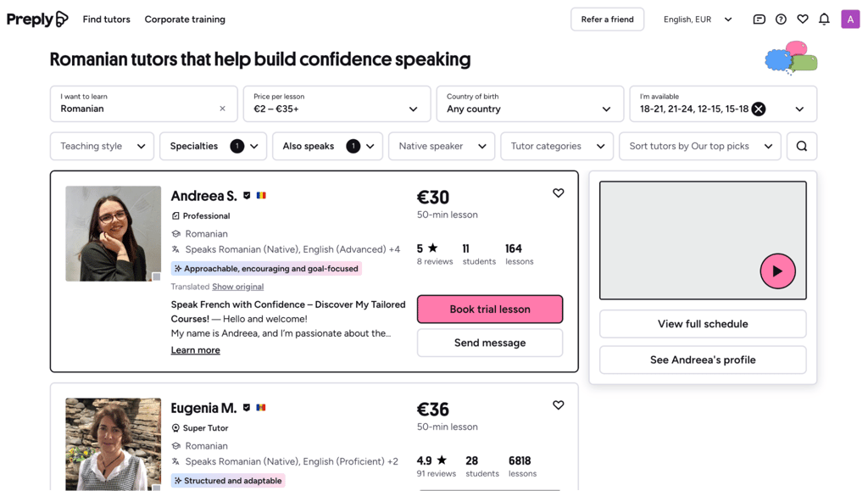Open the Native speaker filter
This screenshot has width=868, height=491.
(441, 146)
